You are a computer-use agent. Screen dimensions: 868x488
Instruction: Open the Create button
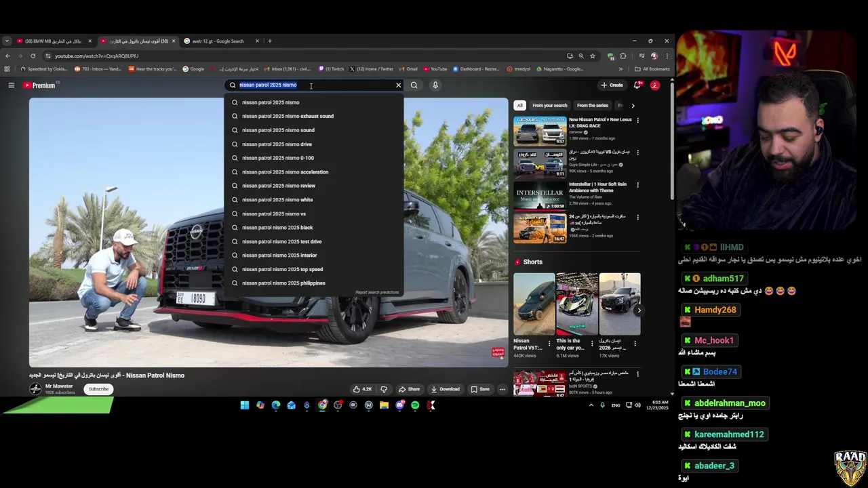(x=612, y=85)
